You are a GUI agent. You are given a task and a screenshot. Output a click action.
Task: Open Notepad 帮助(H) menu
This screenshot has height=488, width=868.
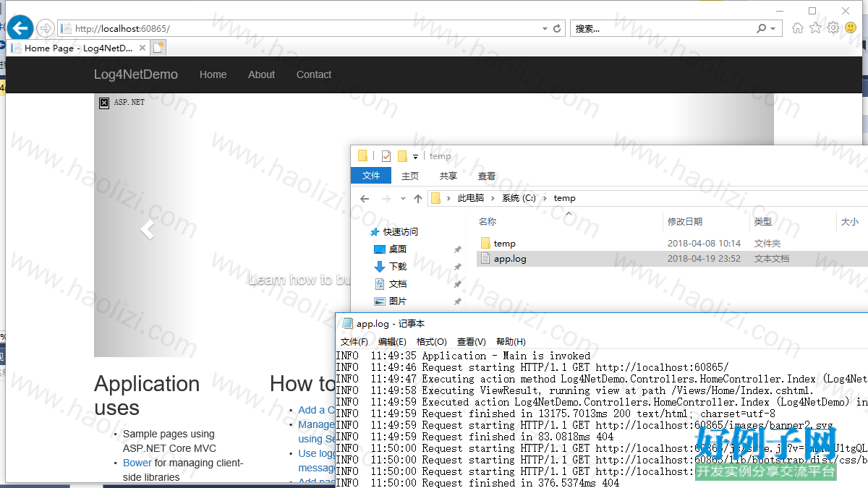511,342
